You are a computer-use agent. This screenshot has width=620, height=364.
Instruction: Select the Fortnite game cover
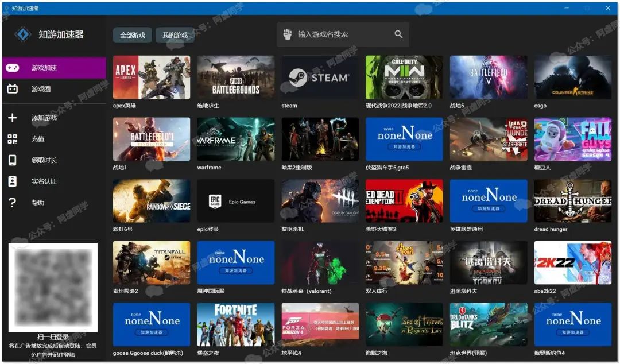(x=236, y=324)
